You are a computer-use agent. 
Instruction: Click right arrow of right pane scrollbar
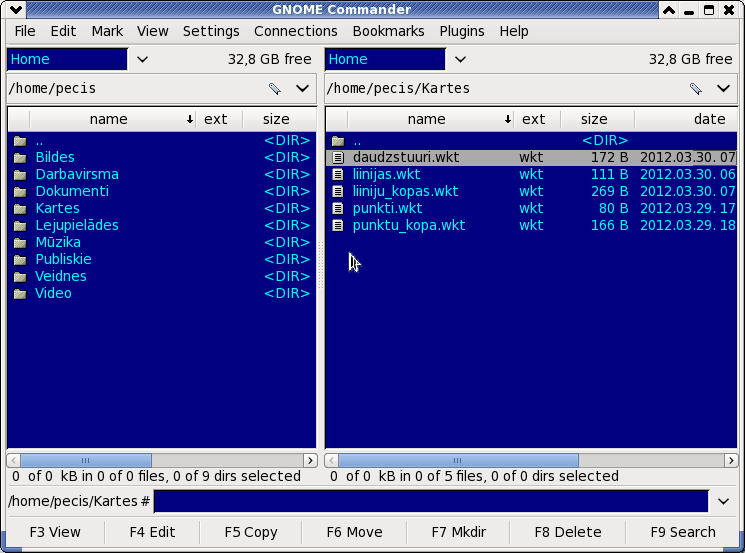tap(731, 460)
